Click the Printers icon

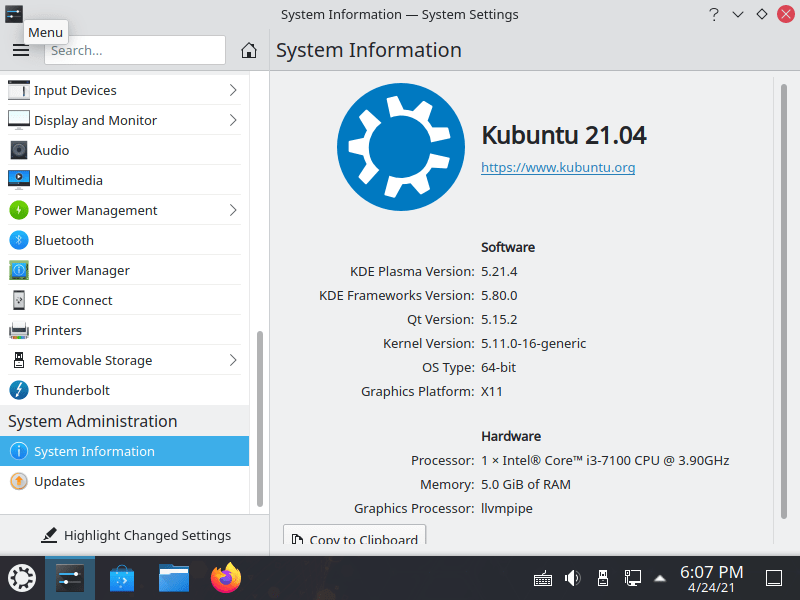pos(19,330)
